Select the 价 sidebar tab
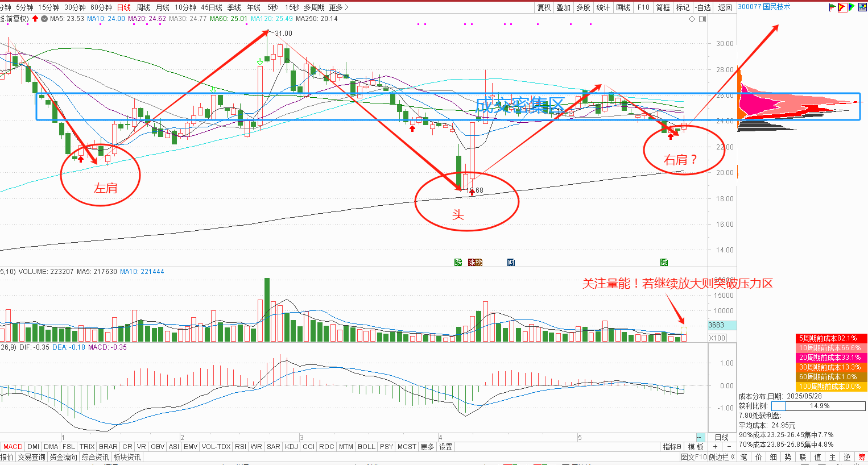This screenshot has height=465, width=868. pos(759,457)
